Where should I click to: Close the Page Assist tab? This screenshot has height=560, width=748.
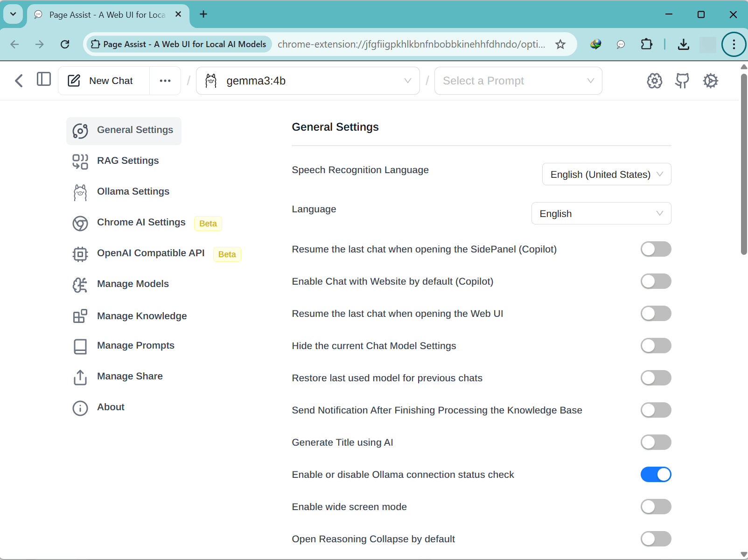[178, 14]
